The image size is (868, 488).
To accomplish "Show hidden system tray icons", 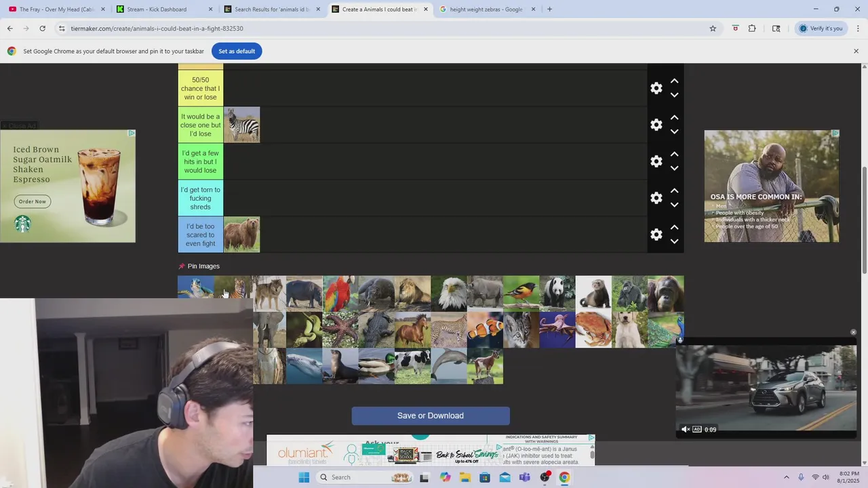I will pyautogui.click(x=786, y=477).
